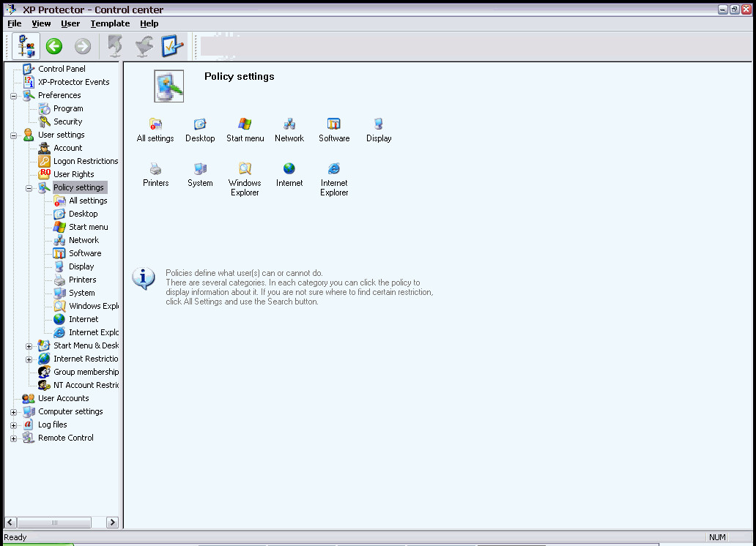Expand the Log files tree node
The width and height of the screenshot is (756, 546).
tap(13, 425)
